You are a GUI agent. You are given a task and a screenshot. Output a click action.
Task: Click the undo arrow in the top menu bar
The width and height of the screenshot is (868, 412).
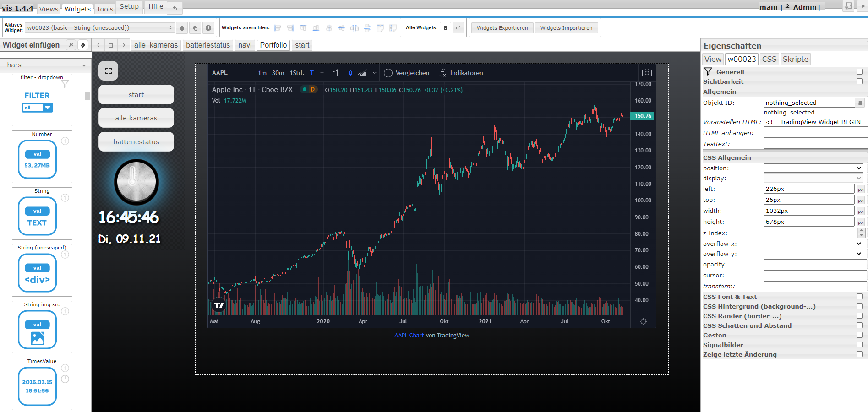click(x=175, y=8)
